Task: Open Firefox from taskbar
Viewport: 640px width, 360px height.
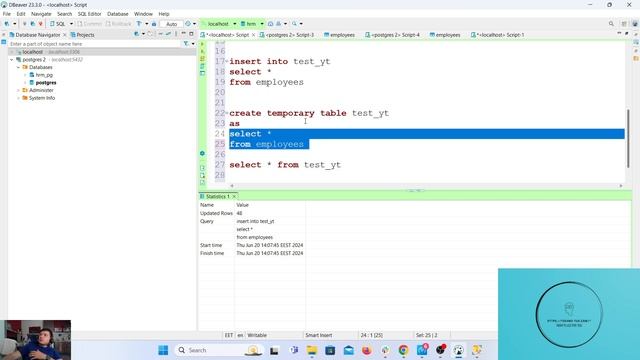Action: tap(367, 350)
